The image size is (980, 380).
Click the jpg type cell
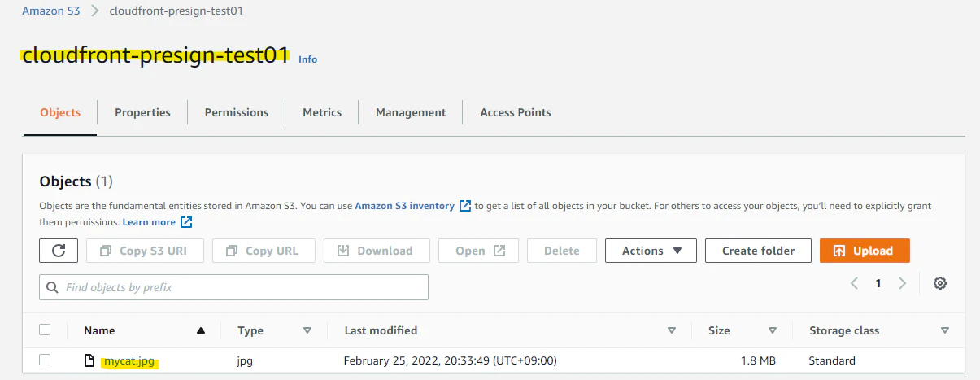click(245, 360)
